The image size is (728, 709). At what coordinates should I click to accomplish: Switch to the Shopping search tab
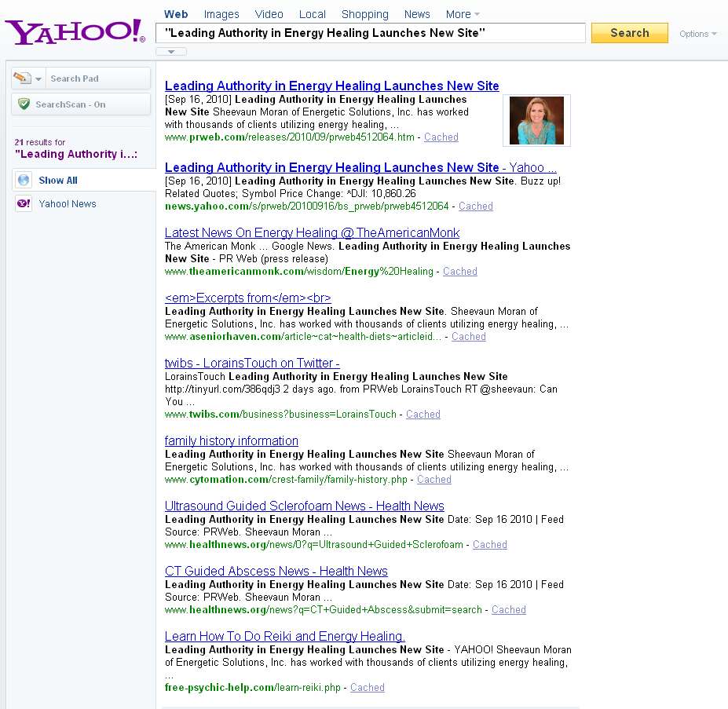[x=365, y=14]
